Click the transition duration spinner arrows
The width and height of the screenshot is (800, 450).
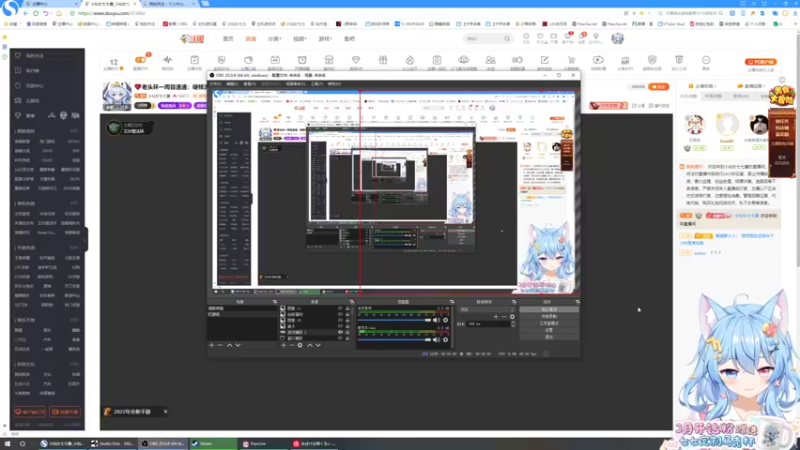point(513,324)
